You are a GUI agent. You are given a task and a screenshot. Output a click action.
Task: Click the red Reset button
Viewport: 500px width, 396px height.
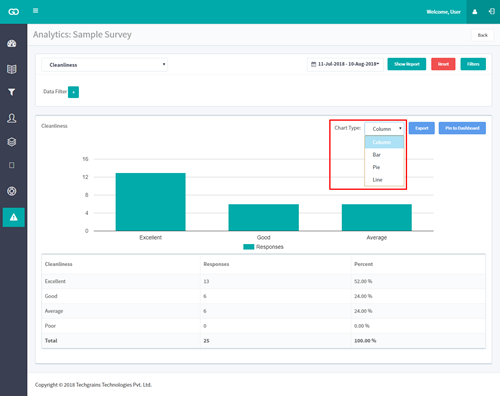(443, 64)
